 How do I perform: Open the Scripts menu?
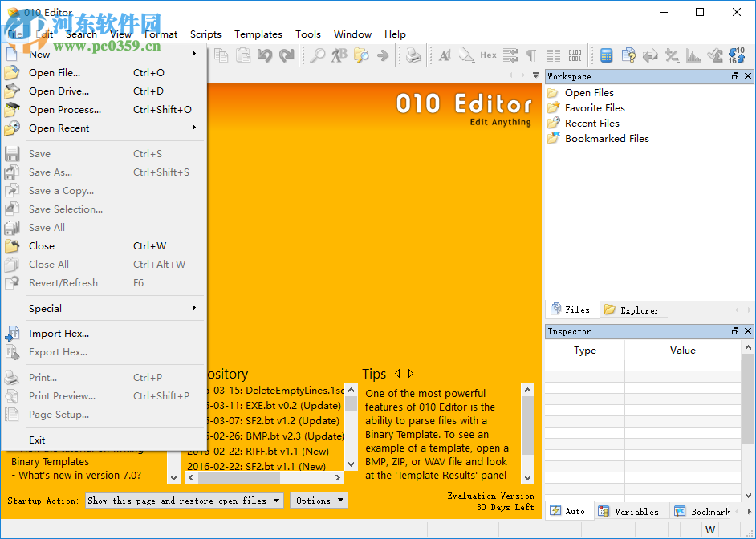205,34
